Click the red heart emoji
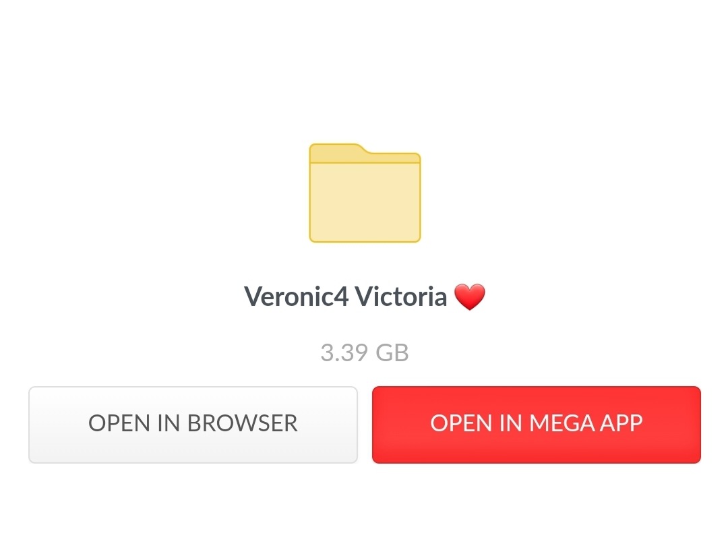Screen dimensions: 728x560 [469, 297]
